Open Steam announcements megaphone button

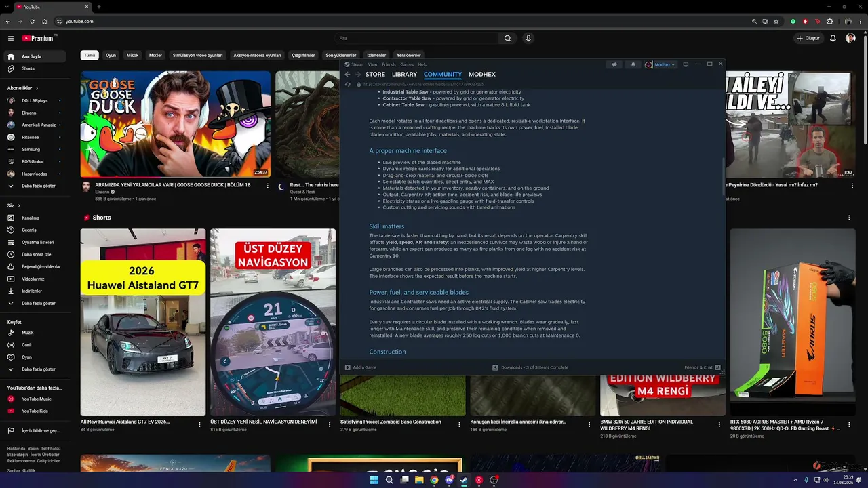614,65
